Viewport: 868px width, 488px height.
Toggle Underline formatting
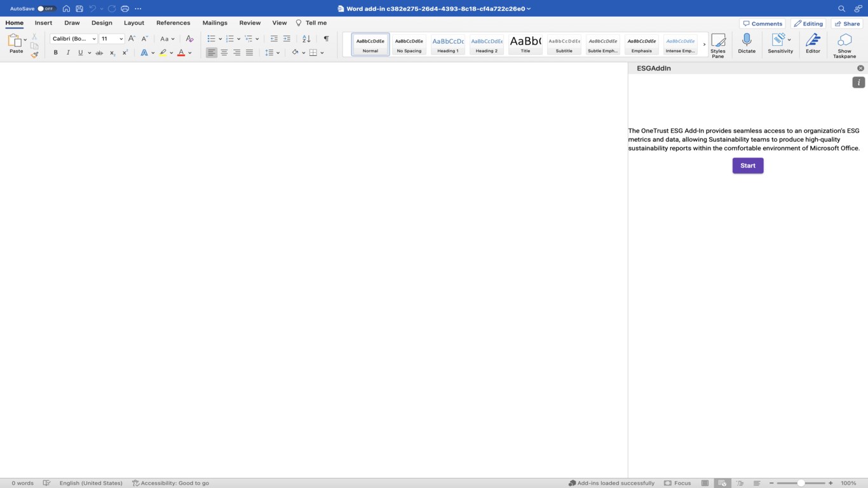[80, 53]
